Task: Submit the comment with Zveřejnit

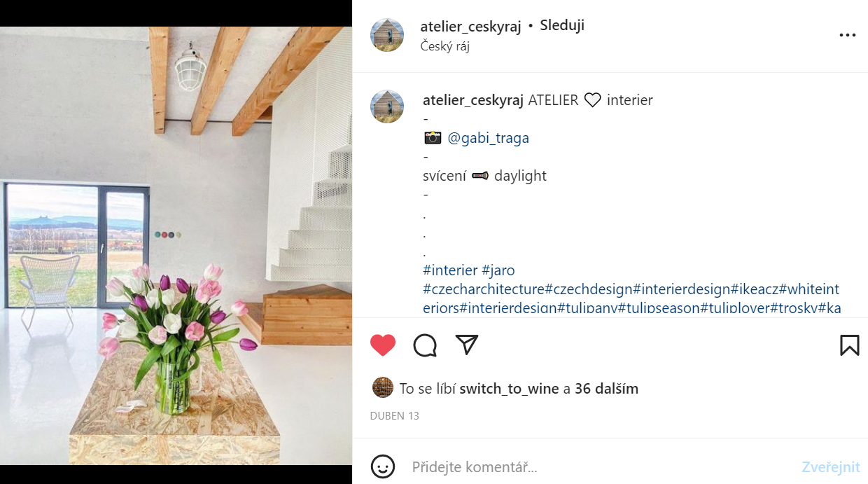Action: pos(831,467)
